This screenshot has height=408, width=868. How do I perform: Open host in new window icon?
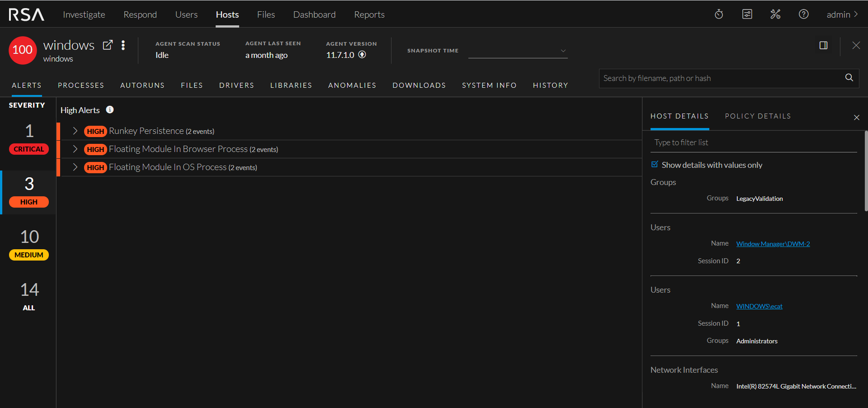point(108,45)
